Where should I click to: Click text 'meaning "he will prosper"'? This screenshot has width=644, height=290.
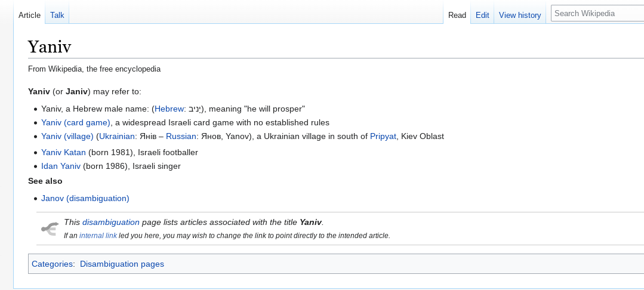click(257, 109)
